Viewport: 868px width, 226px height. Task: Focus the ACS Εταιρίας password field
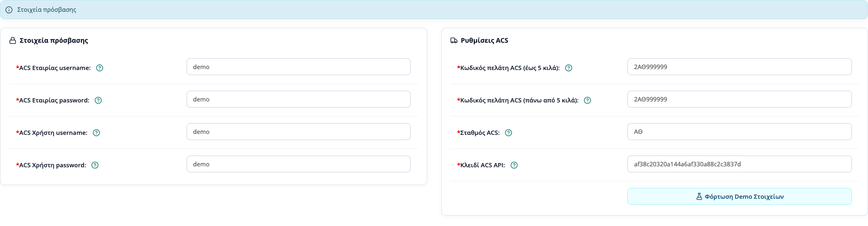[298, 99]
